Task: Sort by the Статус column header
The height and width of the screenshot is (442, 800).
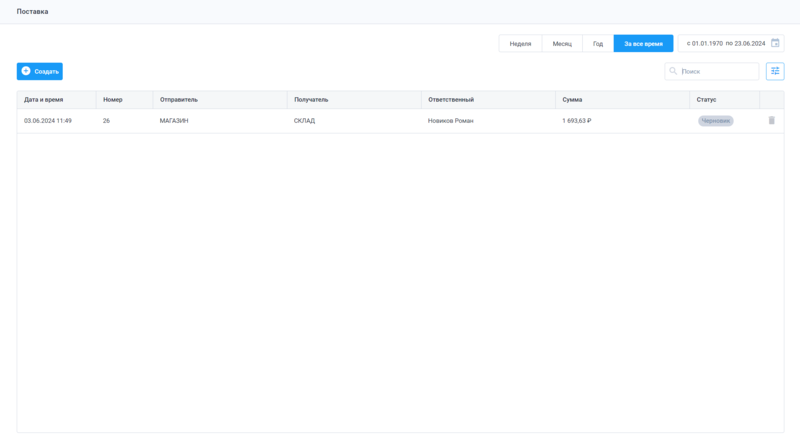Action: (706, 100)
